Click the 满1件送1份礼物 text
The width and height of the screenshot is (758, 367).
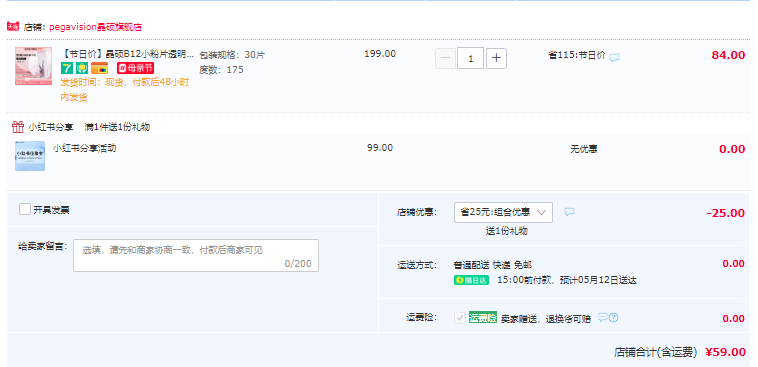point(117,127)
